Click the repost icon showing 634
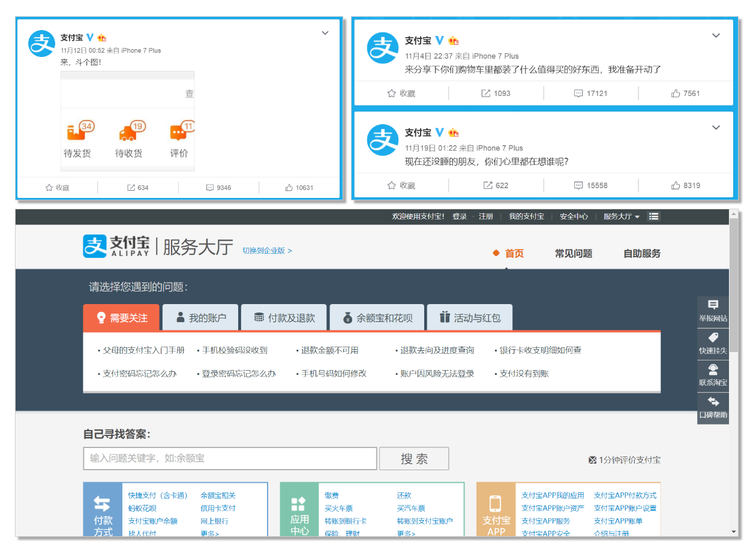This screenshot has width=756, height=559. [131, 188]
